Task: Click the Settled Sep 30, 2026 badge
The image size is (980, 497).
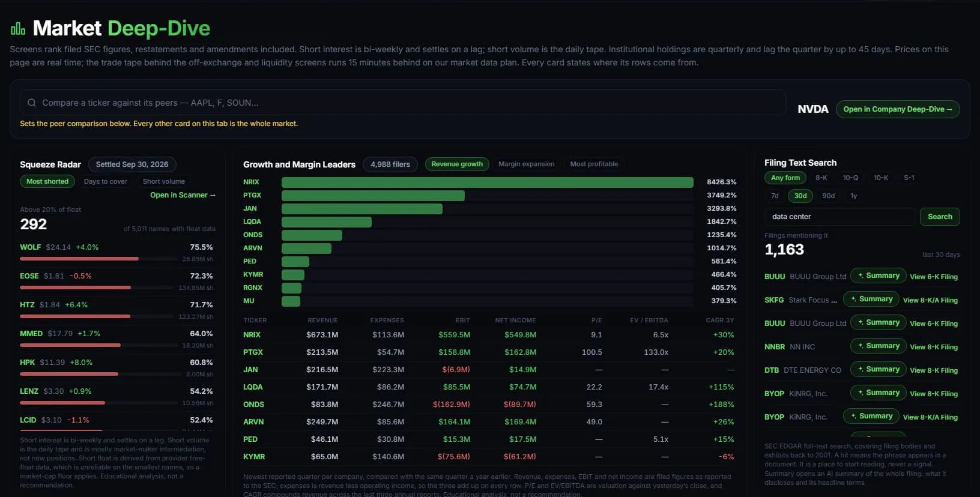Action: (x=132, y=164)
